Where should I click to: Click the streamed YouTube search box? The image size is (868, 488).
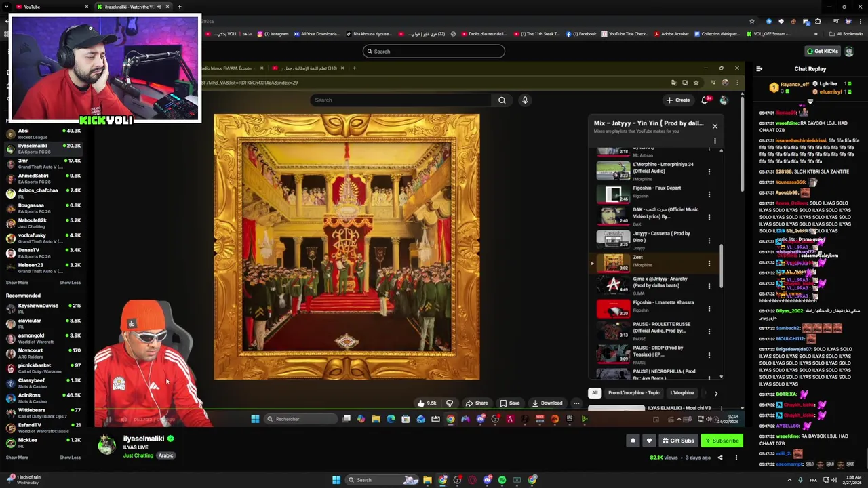coord(401,100)
